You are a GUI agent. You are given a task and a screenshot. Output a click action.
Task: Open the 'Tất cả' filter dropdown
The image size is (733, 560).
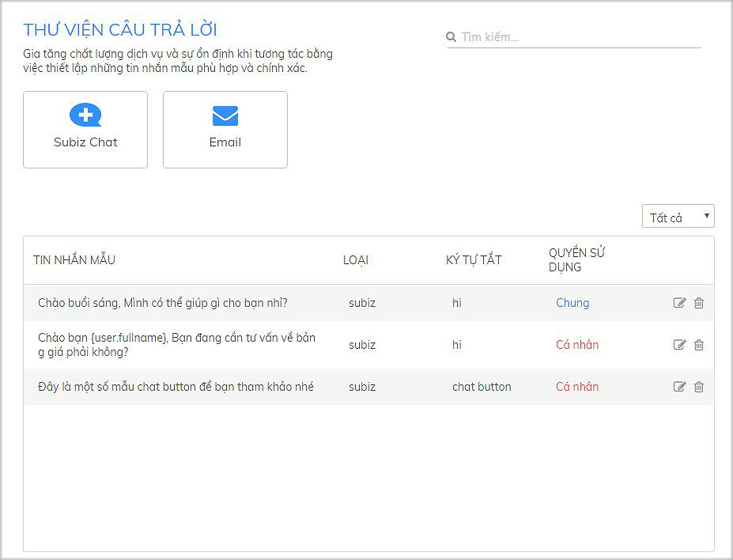678,217
